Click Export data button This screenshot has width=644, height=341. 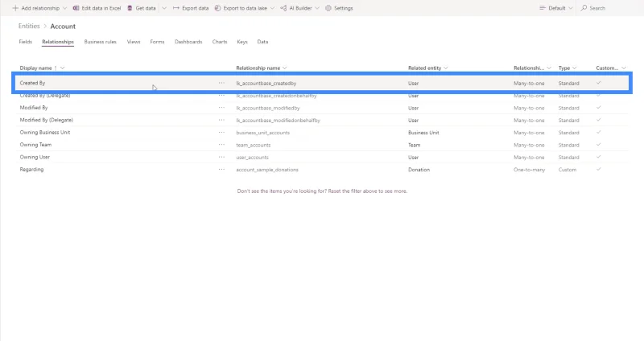[x=191, y=8]
